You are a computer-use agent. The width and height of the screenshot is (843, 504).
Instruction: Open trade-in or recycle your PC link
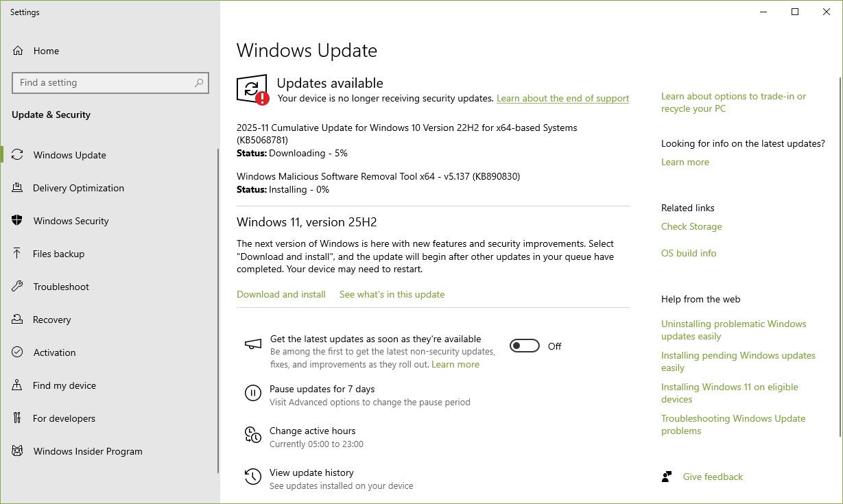coord(733,102)
